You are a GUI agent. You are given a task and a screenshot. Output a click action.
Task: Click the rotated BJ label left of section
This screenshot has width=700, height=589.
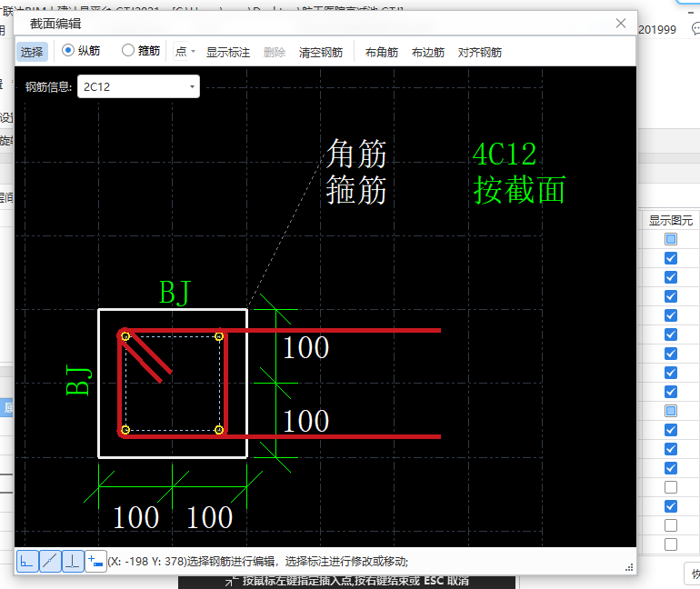78,380
